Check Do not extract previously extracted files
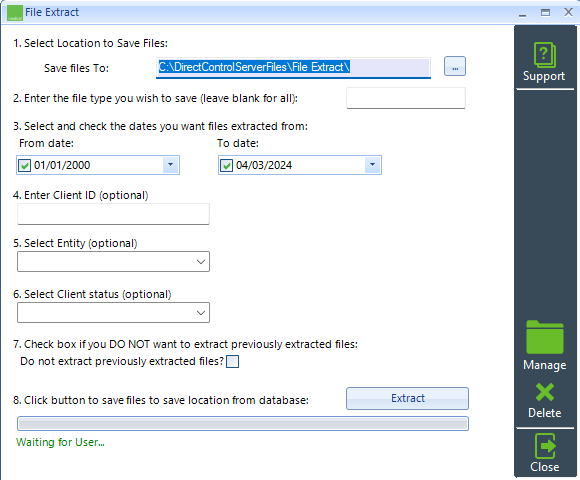 [x=233, y=361]
